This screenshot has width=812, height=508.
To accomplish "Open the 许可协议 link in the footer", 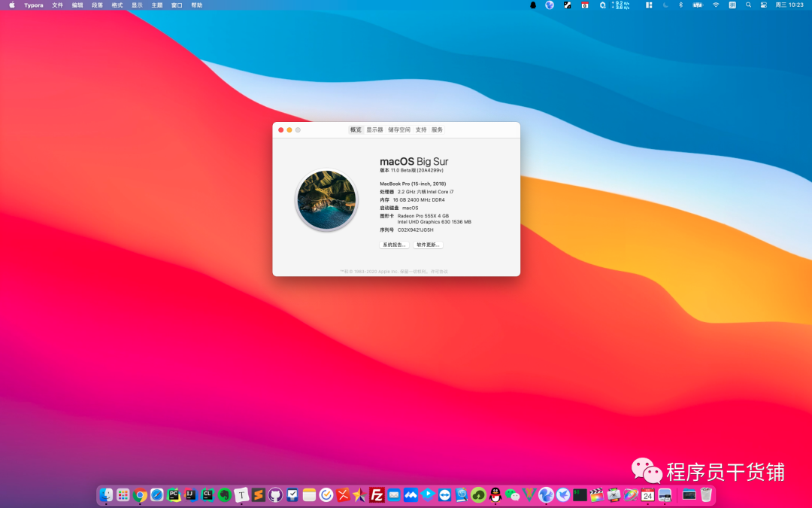I will click(439, 272).
